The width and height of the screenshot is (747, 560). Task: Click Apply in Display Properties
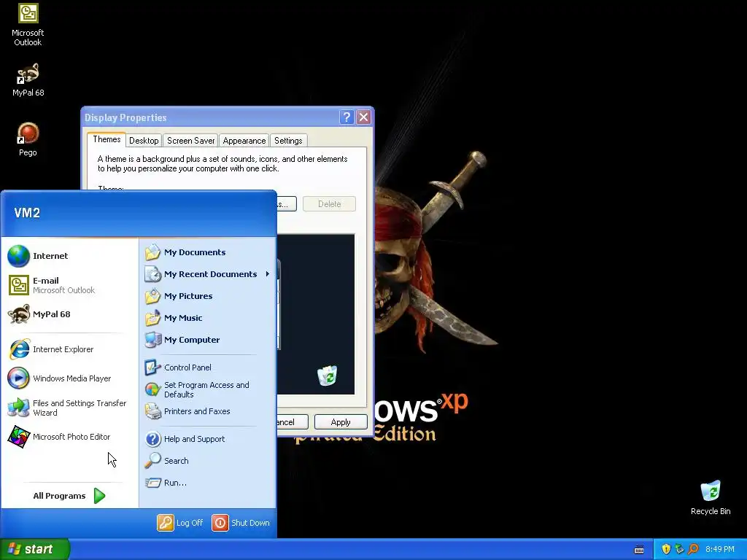341,422
